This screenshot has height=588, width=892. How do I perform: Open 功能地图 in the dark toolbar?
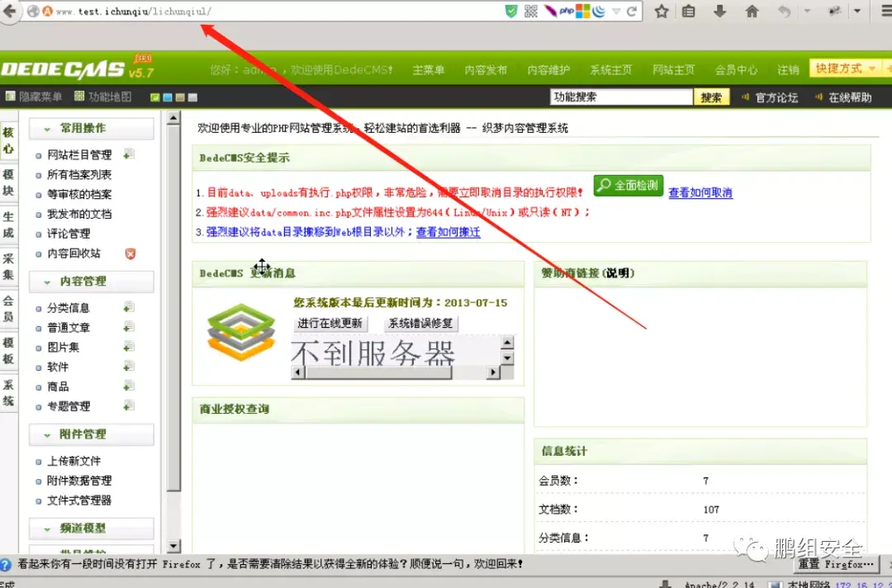103,97
